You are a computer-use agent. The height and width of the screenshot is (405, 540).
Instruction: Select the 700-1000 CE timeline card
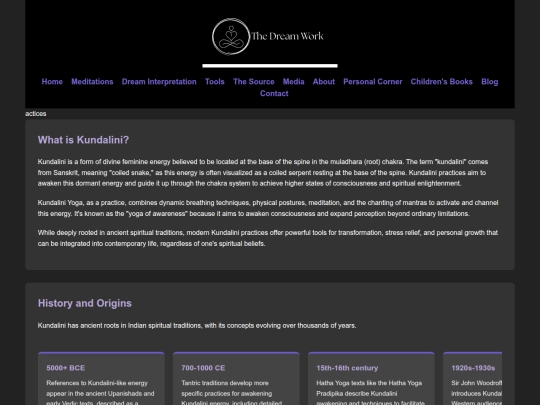pos(236,378)
